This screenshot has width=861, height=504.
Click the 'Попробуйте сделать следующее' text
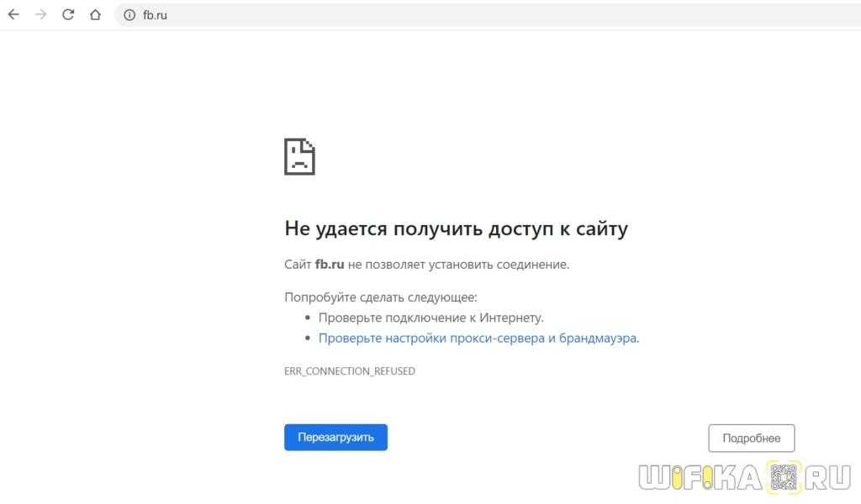click(x=380, y=297)
